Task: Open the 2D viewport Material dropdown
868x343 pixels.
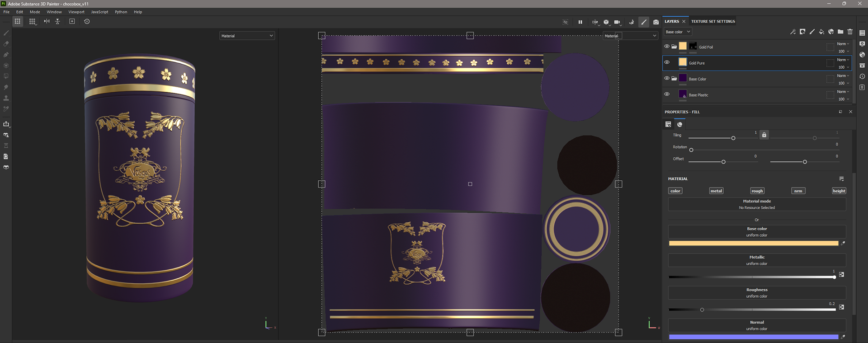Action: (631, 36)
